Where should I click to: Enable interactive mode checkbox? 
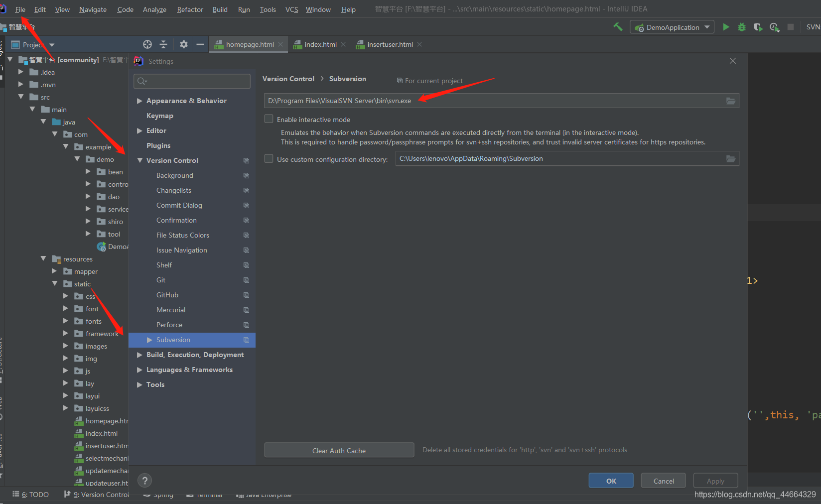click(x=269, y=119)
